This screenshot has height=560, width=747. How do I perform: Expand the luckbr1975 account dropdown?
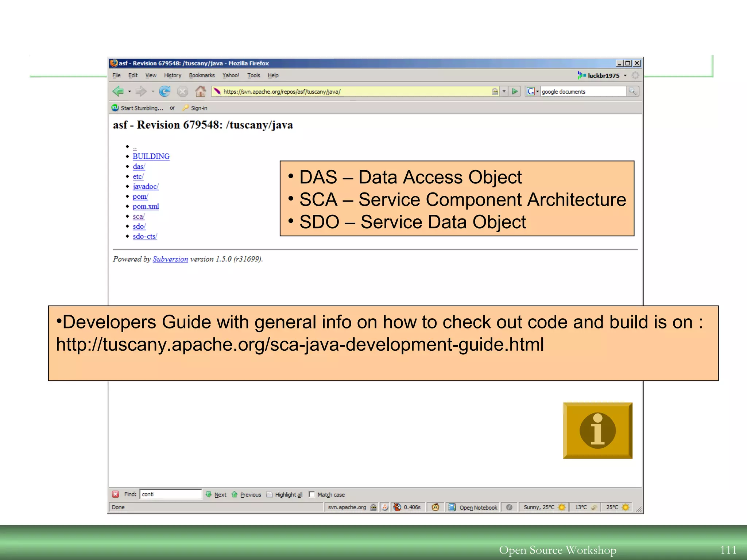625,75
